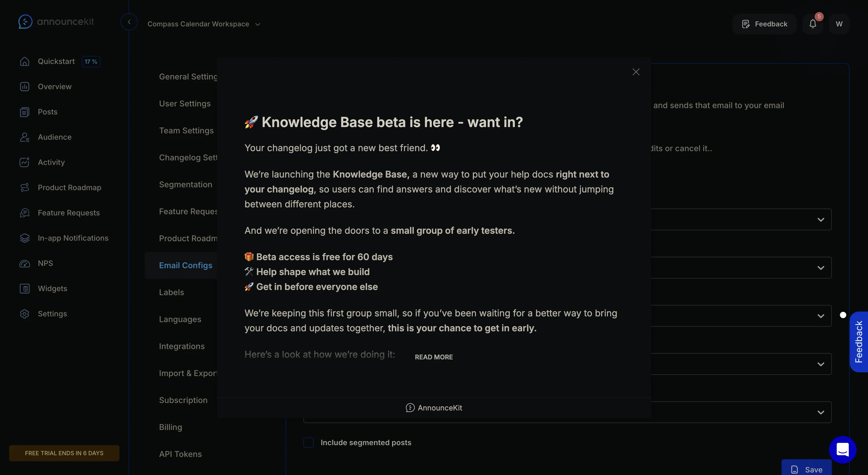Open notifications bell with 5 badge
This screenshot has height=475, width=868.
pyautogui.click(x=813, y=24)
